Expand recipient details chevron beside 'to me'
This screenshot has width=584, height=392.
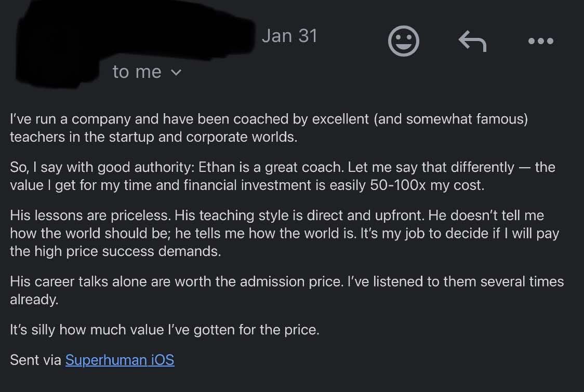pyautogui.click(x=177, y=72)
